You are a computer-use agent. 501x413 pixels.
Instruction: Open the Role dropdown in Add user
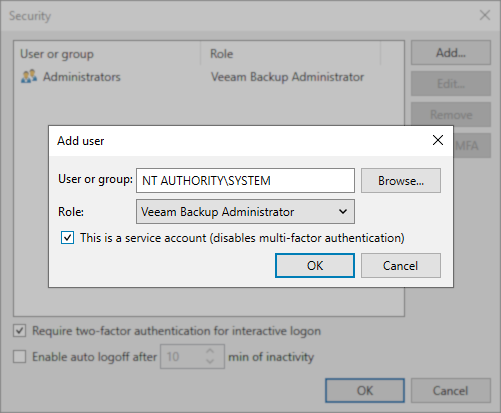[245, 212]
